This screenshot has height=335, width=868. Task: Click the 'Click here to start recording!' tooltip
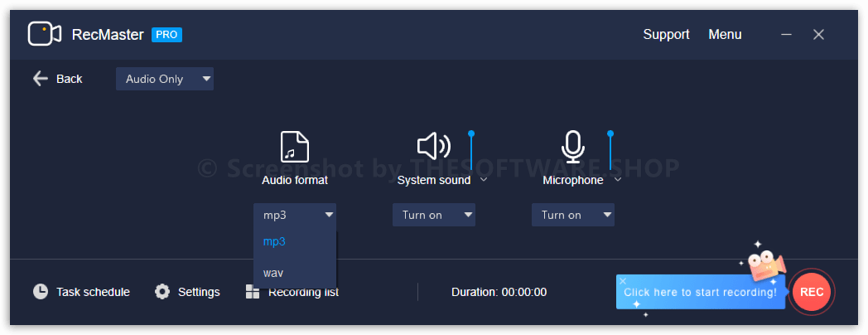(x=700, y=292)
